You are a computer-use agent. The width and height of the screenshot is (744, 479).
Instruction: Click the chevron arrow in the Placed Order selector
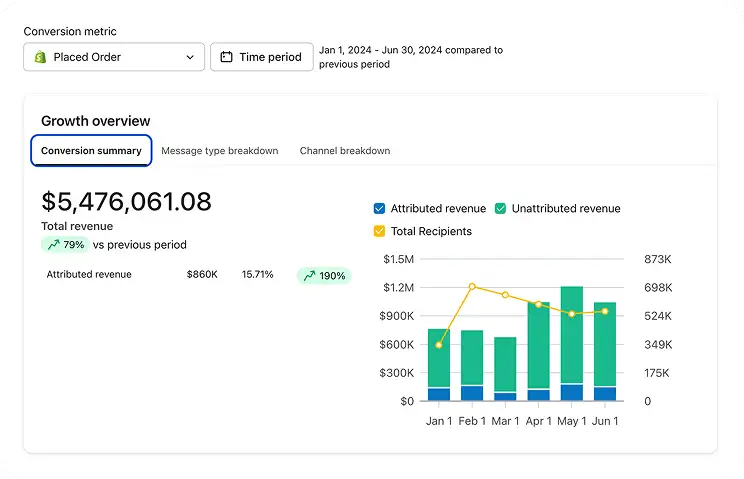[190, 57]
